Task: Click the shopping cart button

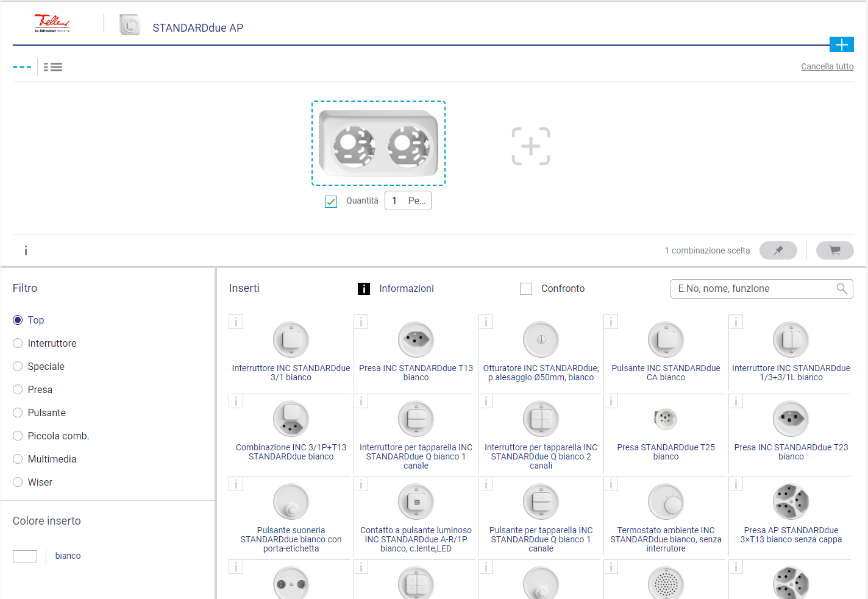Action: click(x=834, y=250)
